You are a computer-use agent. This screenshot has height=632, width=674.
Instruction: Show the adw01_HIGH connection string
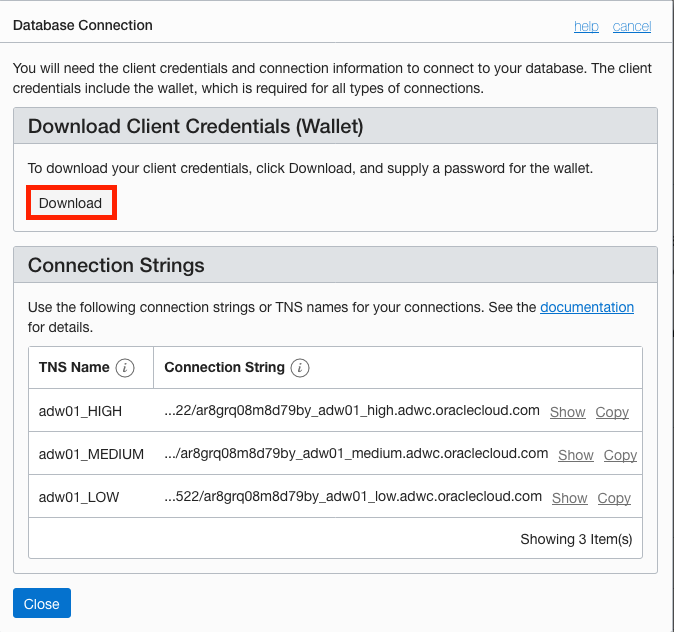coord(568,412)
